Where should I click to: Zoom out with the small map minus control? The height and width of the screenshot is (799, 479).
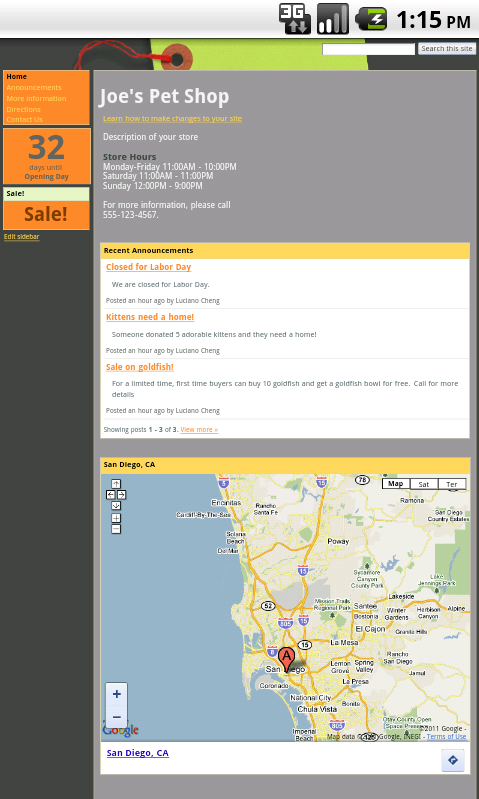coord(116,529)
